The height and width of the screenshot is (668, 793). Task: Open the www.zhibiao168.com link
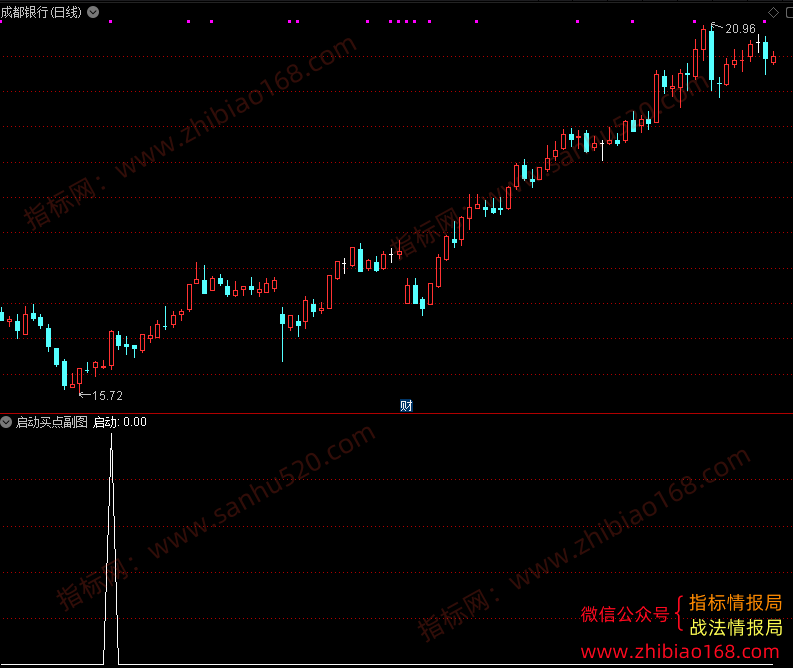680,652
